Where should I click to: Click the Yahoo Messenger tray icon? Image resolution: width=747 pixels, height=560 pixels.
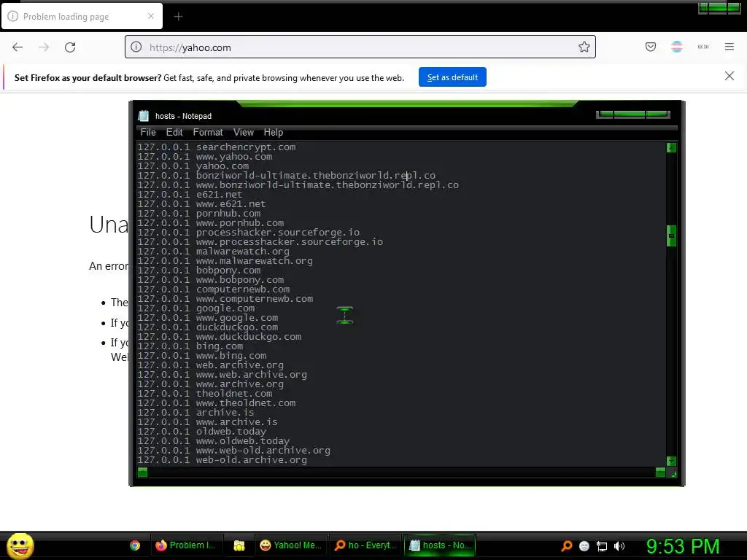tap(584, 545)
